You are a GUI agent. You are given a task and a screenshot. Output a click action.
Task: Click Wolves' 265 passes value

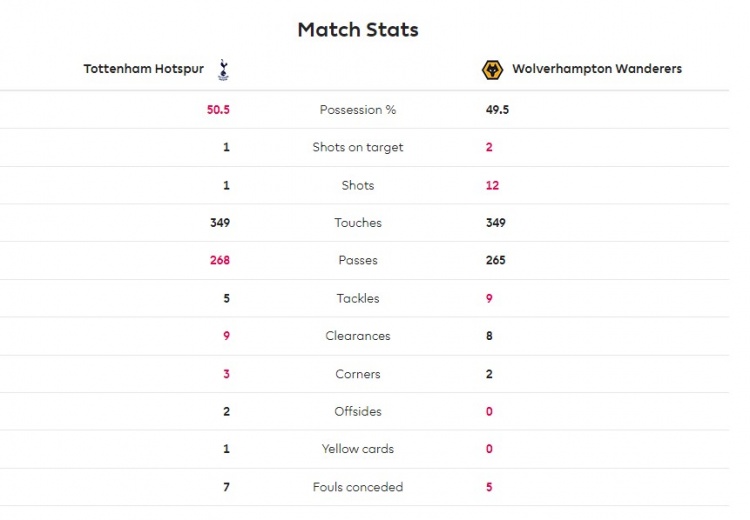click(496, 260)
